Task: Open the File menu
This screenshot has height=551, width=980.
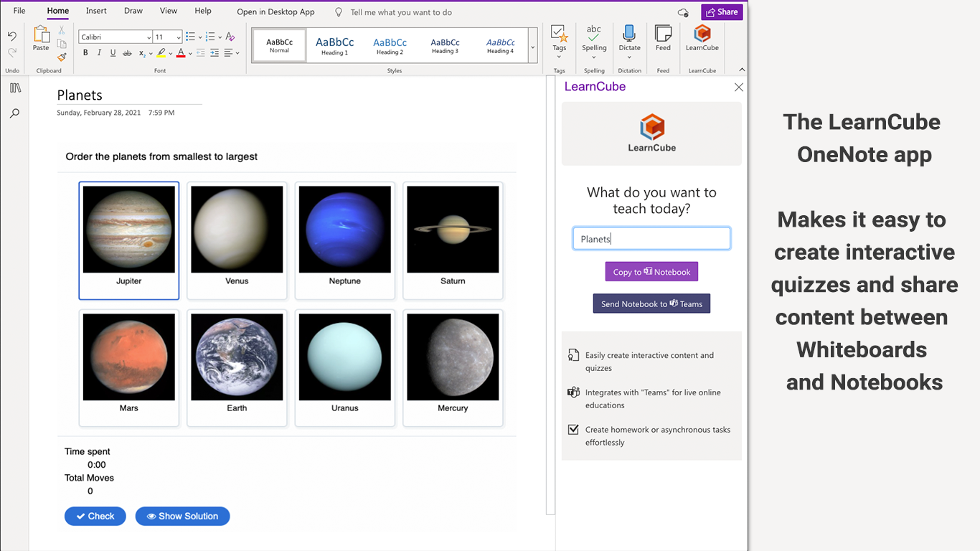Action: click(x=19, y=11)
